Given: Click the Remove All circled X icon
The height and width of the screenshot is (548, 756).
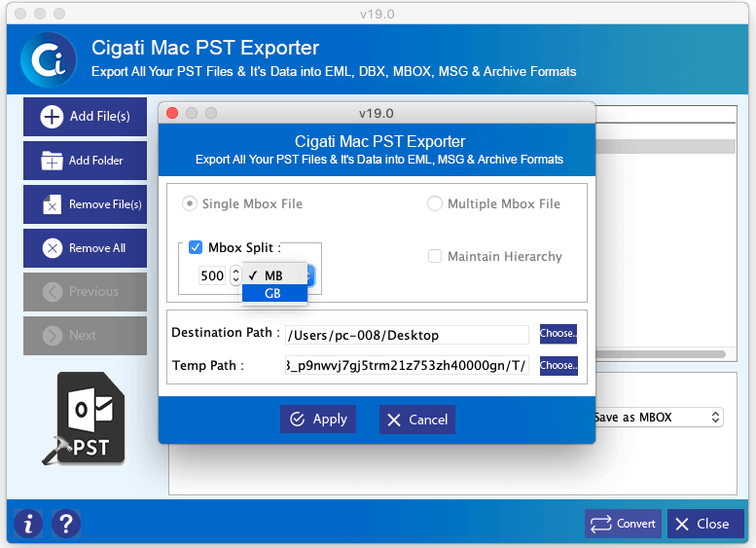Looking at the screenshot, I should click(53, 248).
